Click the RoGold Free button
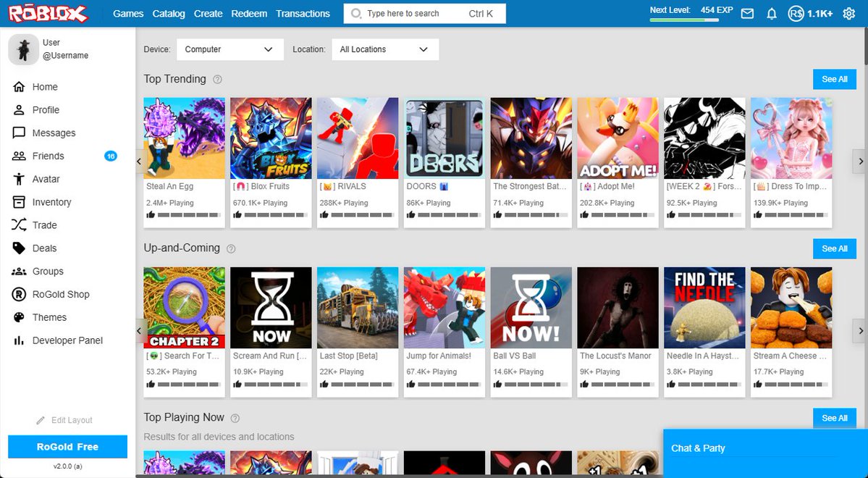 pyautogui.click(x=67, y=447)
